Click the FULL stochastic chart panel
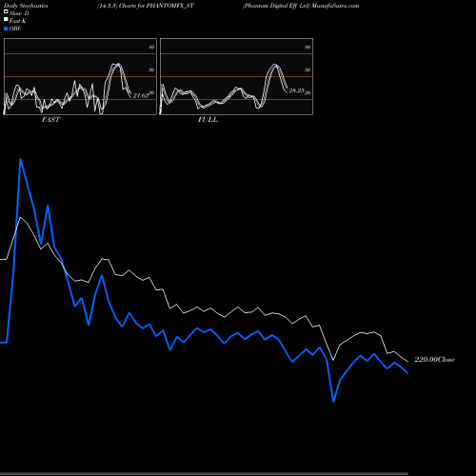 tap(236, 76)
